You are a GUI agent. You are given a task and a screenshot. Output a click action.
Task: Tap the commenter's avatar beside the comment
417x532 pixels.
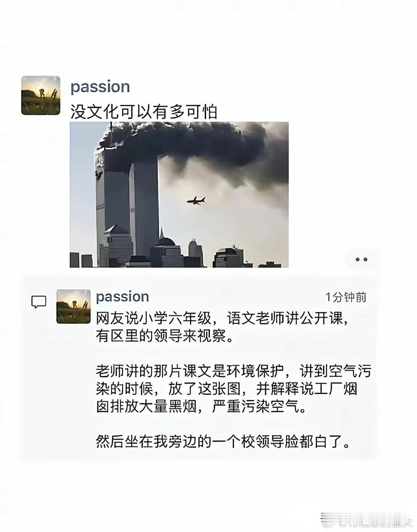(x=73, y=307)
